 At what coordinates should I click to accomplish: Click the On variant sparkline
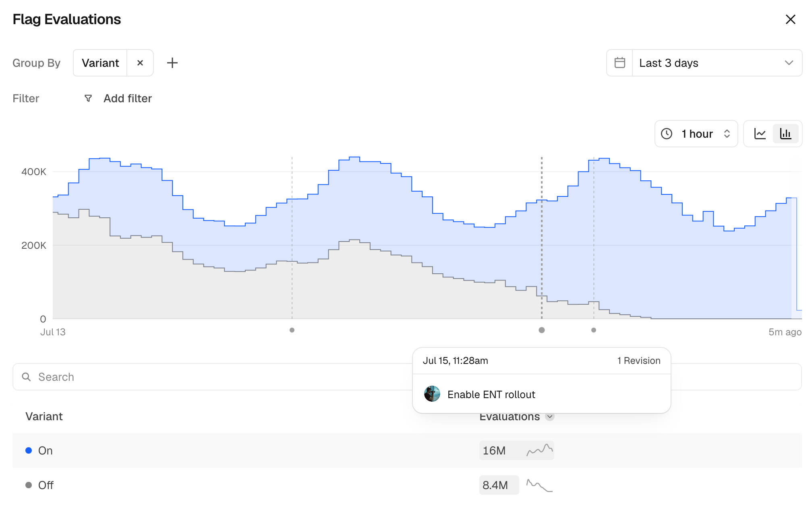540,450
